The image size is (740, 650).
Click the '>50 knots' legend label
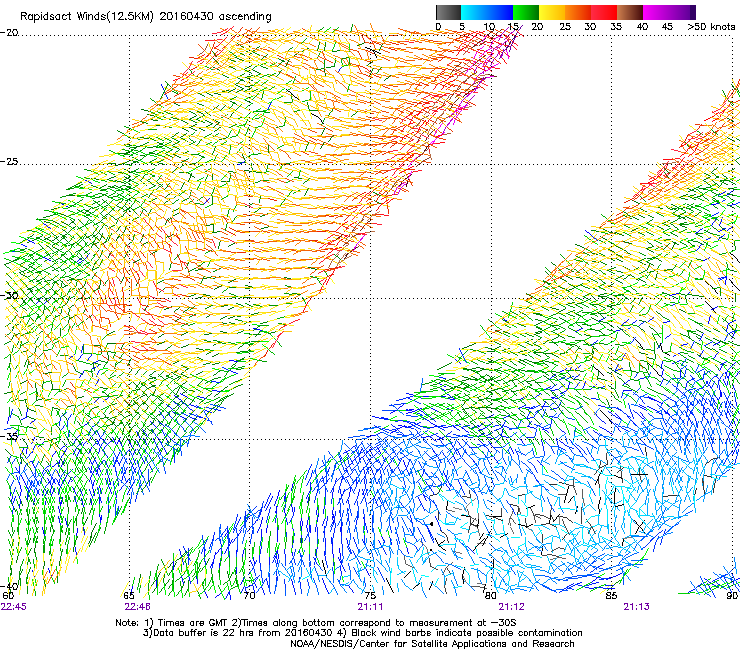(711, 27)
